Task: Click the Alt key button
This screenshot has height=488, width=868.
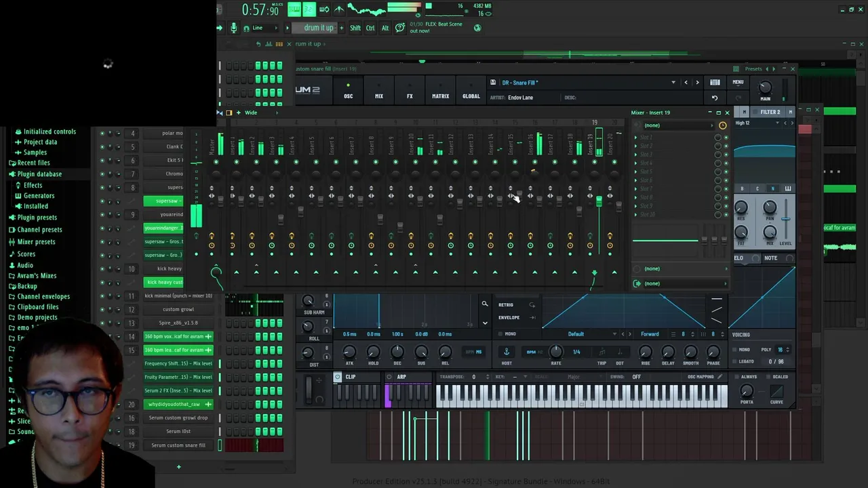Action: click(385, 28)
